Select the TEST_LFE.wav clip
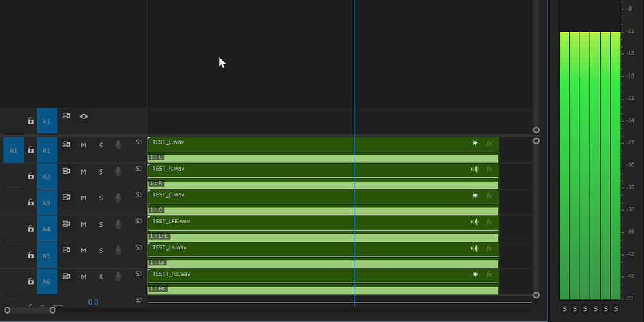Viewport: 644px width, 322px height. (323, 229)
